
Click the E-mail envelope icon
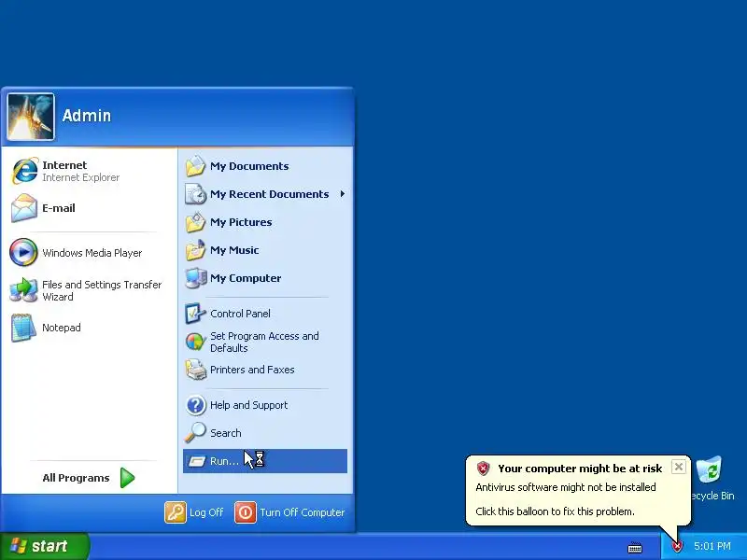tap(24, 208)
